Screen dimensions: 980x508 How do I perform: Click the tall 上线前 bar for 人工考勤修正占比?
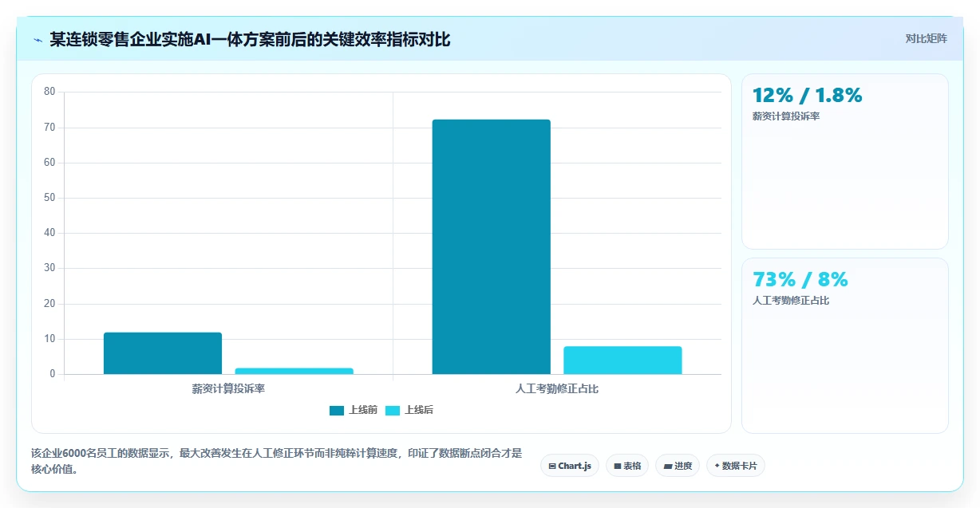tap(491, 246)
